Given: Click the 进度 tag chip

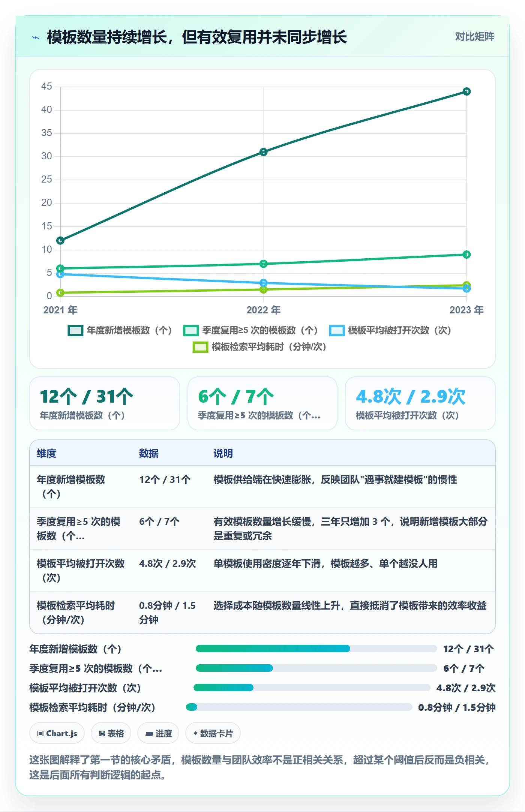Looking at the screenshot, I should coord(158,733).
